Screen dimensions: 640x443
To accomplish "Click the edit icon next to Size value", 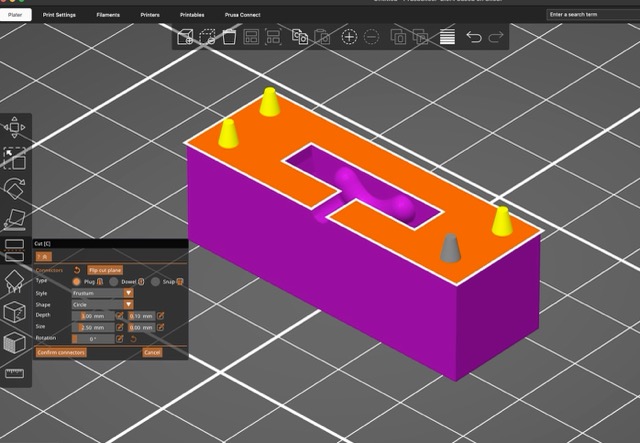I will click(120, 327).
